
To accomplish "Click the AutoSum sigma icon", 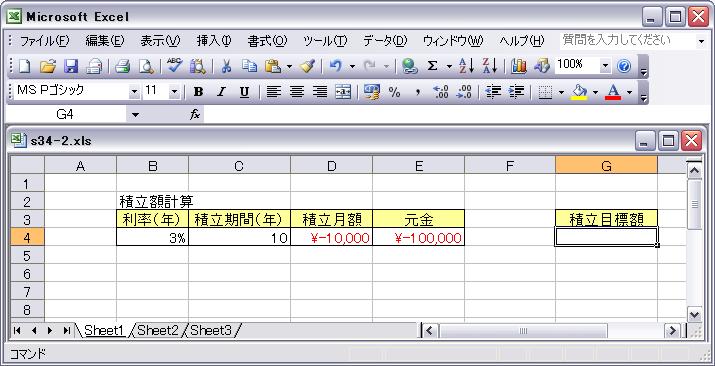I will (x=432, y=67).
